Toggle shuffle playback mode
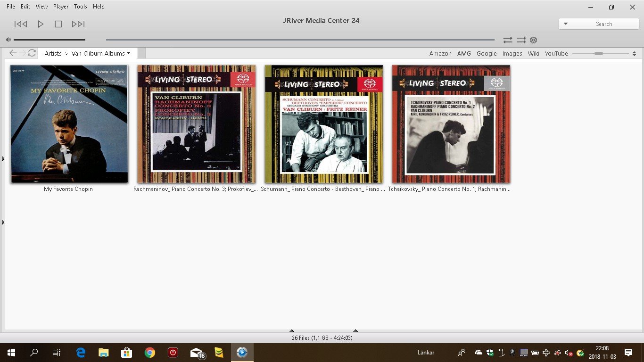This screenshot has width=644, height=362. [x=521, y=40]
